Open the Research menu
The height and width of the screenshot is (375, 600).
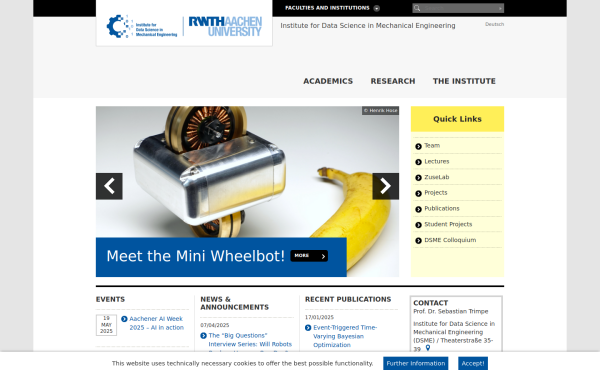pos(393,81)
